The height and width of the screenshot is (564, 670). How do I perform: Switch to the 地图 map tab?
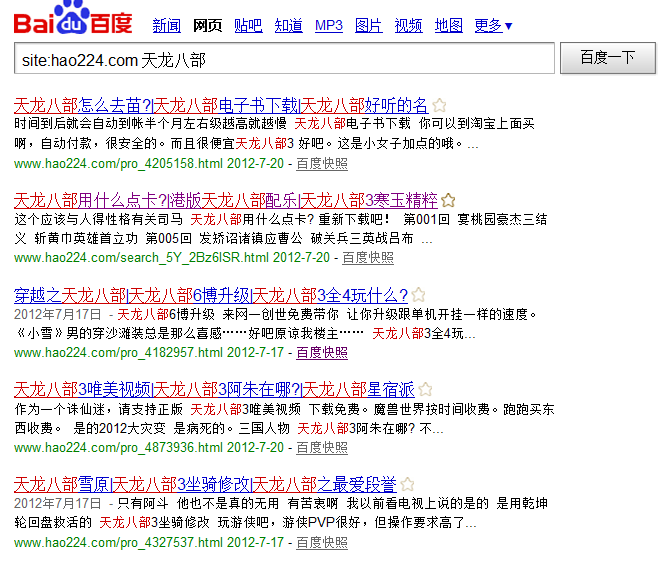tap(449, 26)
